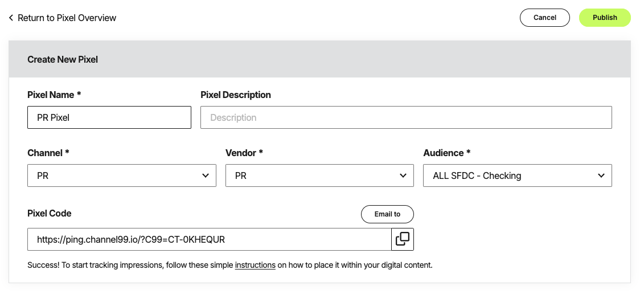This screenshot has height=298, width=644.
Task: Cancel pixel creation
Action: (544, 18)
